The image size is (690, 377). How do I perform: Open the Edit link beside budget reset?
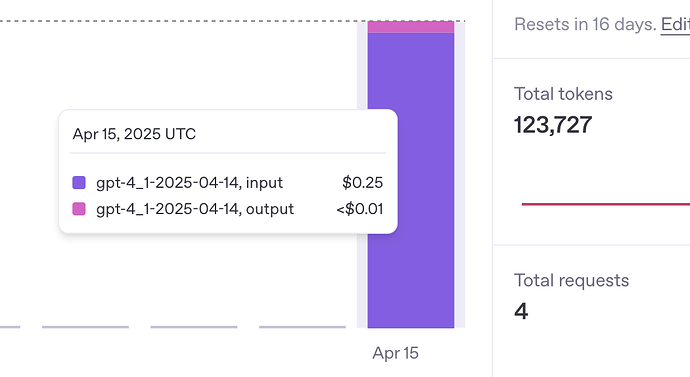[x=675, y=25]
